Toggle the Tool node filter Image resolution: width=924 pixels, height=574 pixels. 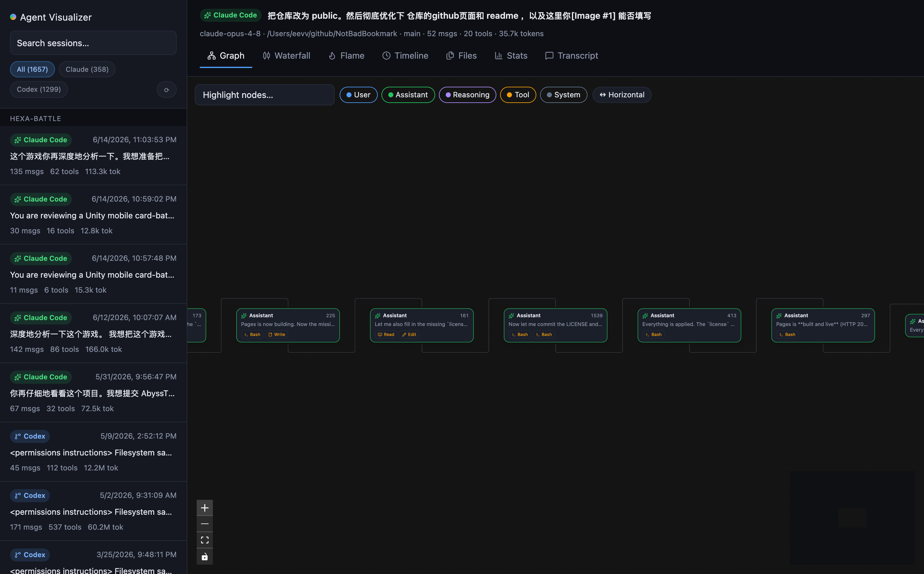[518, 95]
